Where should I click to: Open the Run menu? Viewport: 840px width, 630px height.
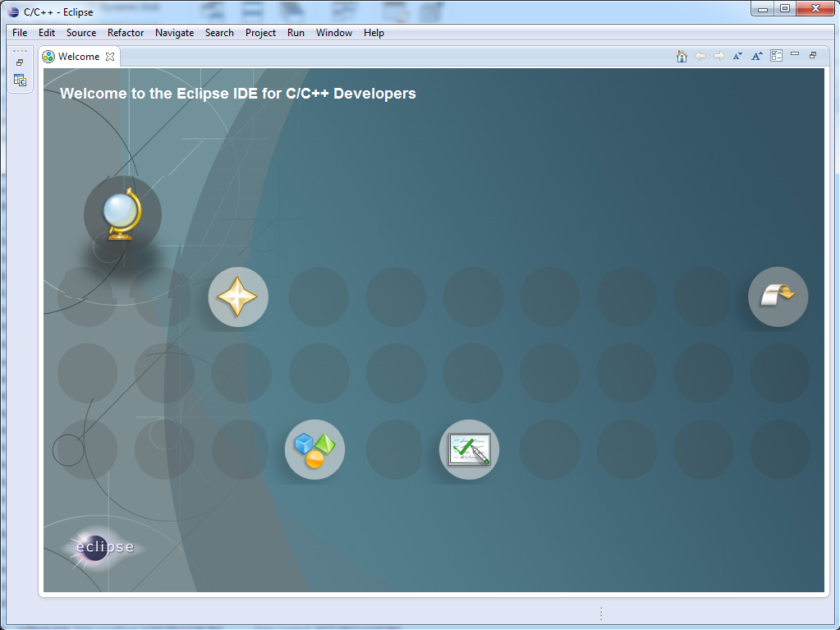click(296, 33)
